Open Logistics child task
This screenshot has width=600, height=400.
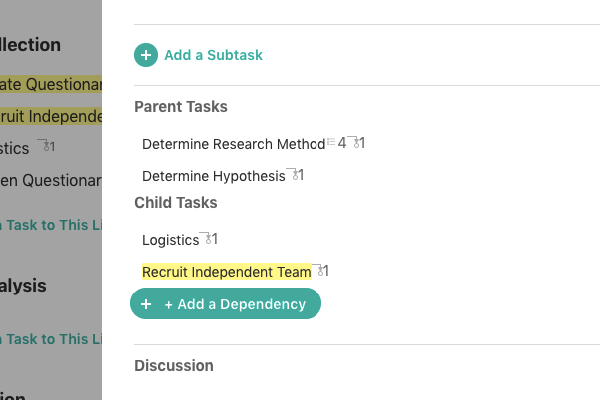point(170,240)
